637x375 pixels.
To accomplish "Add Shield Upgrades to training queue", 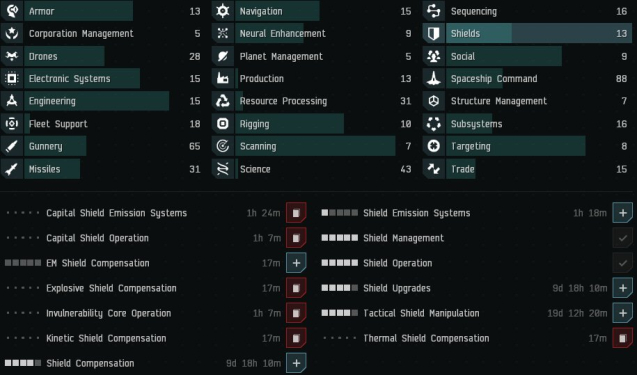I will pos(622,288).
